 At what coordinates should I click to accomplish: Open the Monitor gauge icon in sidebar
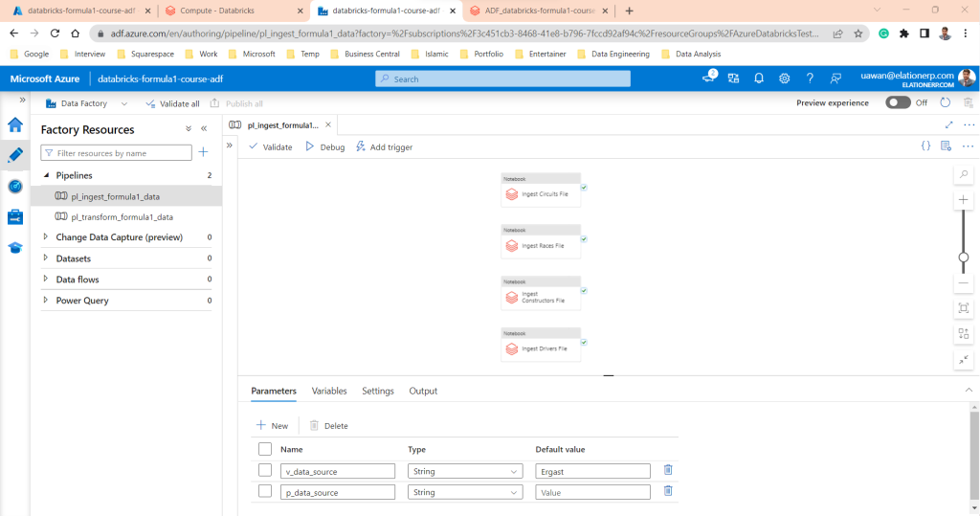coord(15,186)
